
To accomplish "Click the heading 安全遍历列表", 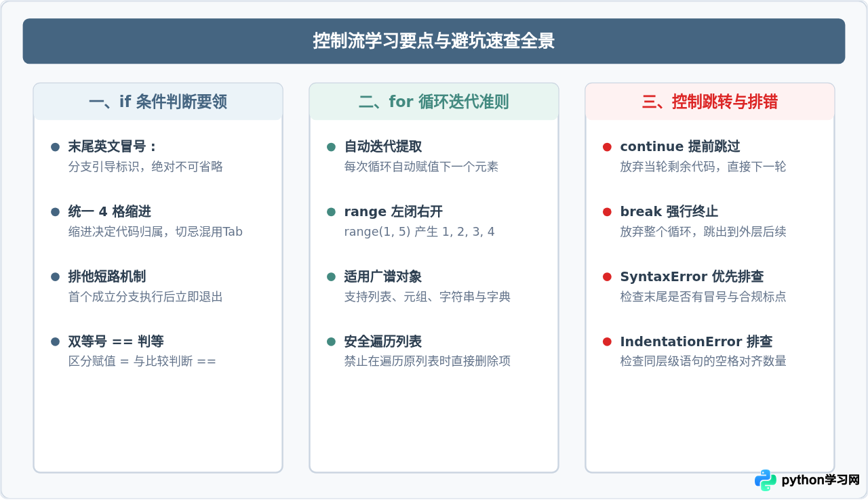I will pyautogui.click(x=383, y=341).
